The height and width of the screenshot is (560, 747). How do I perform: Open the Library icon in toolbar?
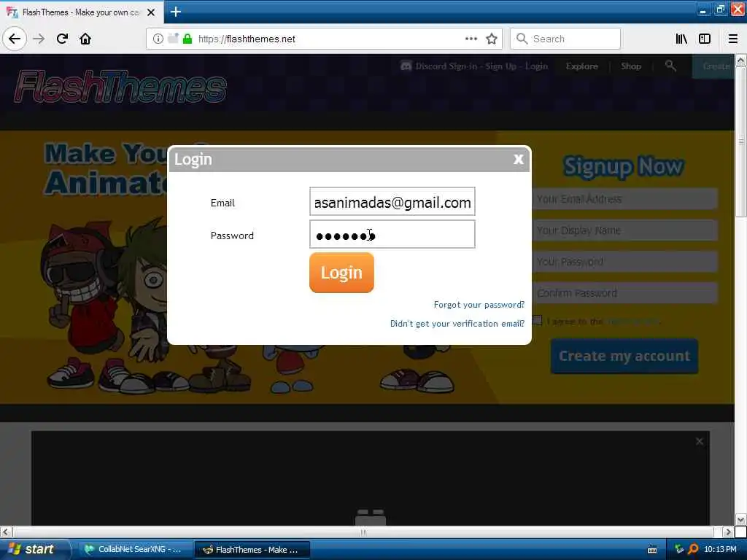click(x=681, y=39)
